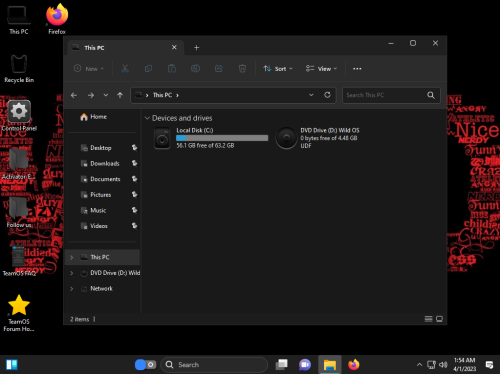Open TeamOS Forum star shortcut

click(19, 313)
